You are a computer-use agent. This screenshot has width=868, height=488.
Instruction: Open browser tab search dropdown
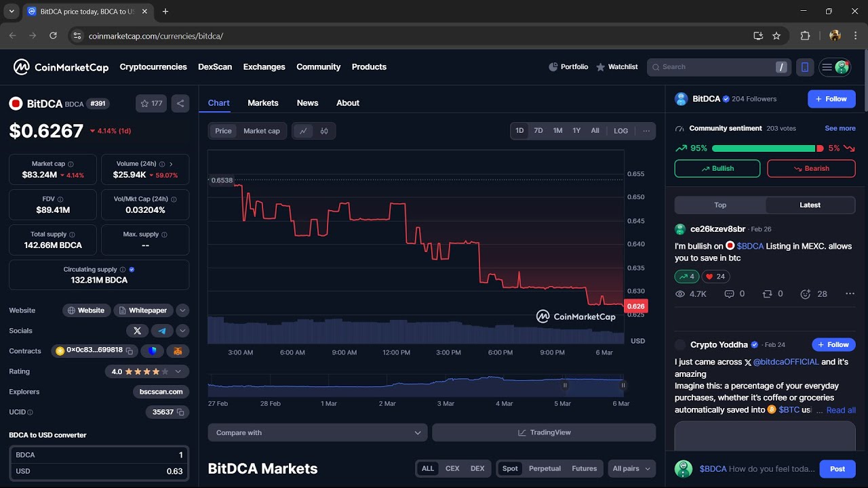[12, 12]
